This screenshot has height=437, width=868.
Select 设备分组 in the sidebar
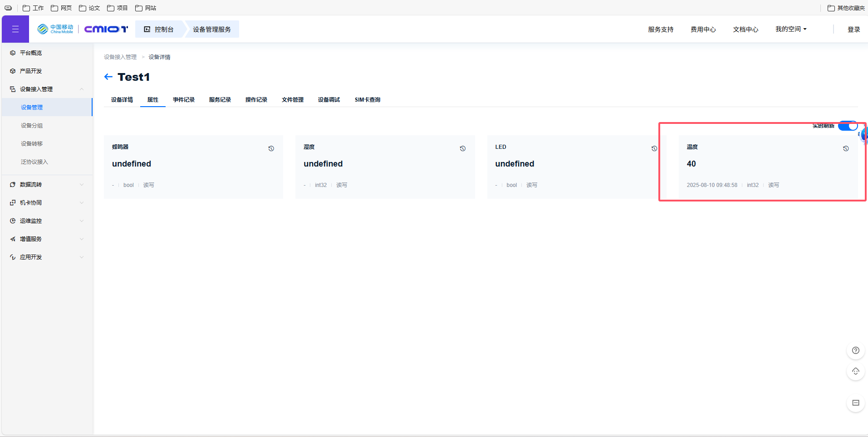point(32,126)
